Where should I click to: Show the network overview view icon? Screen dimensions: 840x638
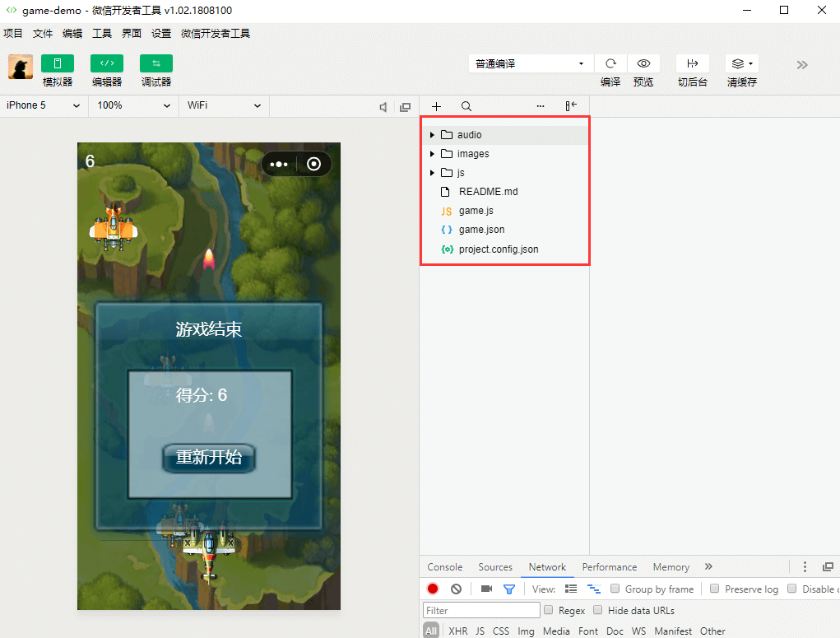click(593, 589)
